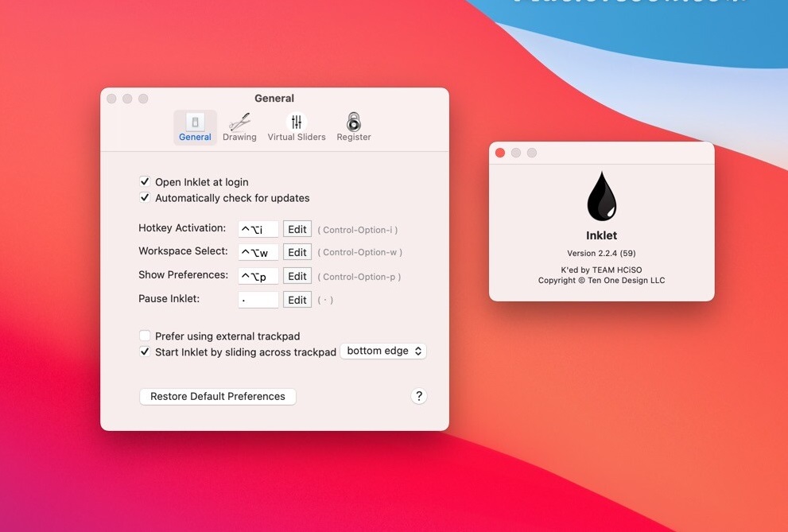The height and width of the screenshot is (532, 788).
Task: Click the "Version 2.2.4 (59)" text
Action: point(602,253)
